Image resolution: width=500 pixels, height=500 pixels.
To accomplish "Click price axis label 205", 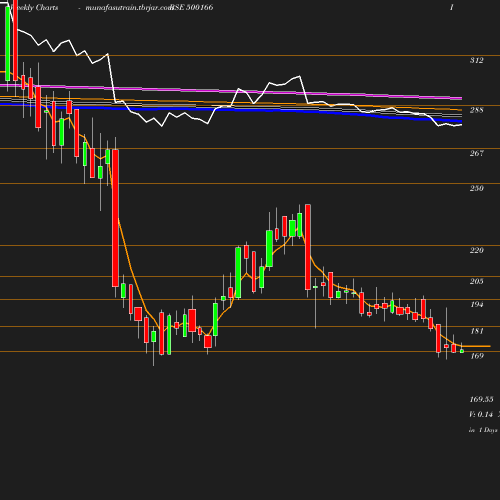I will [476, 281].
